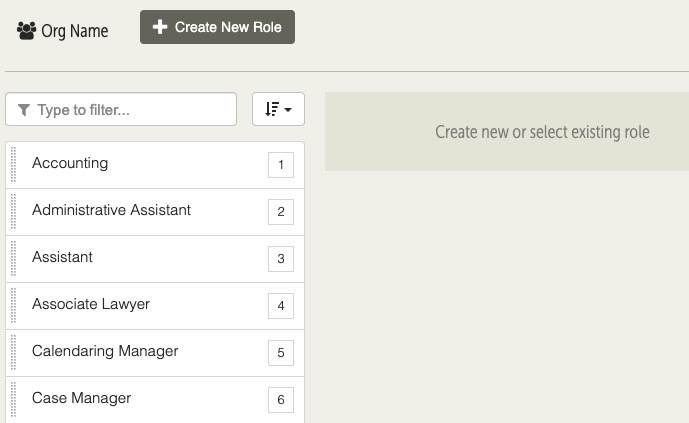
Task: Click the plus icon on Create New Role
Action: click(x=160, y=27)
